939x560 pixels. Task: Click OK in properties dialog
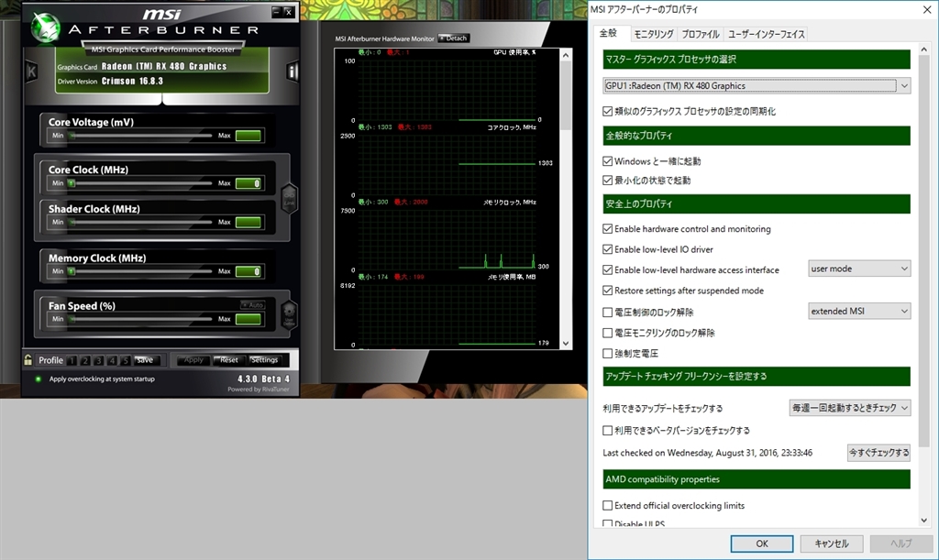click(762, 544)
